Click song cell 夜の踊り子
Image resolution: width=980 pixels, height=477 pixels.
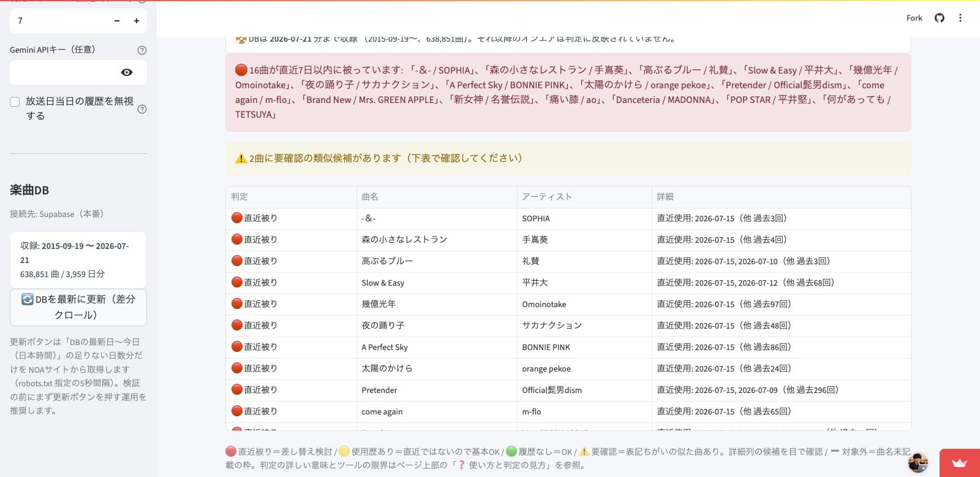(x=437, y=326)
